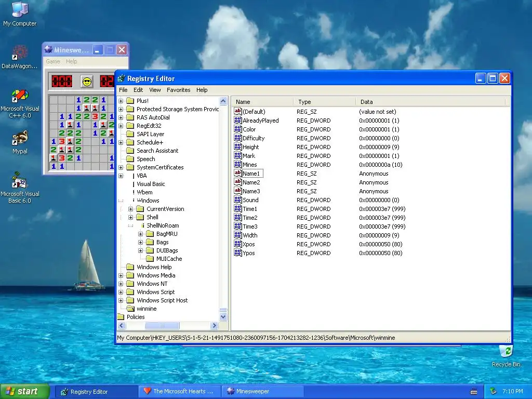
Task: Open the Minesweeper Help menu
Action: pos(71,61)
